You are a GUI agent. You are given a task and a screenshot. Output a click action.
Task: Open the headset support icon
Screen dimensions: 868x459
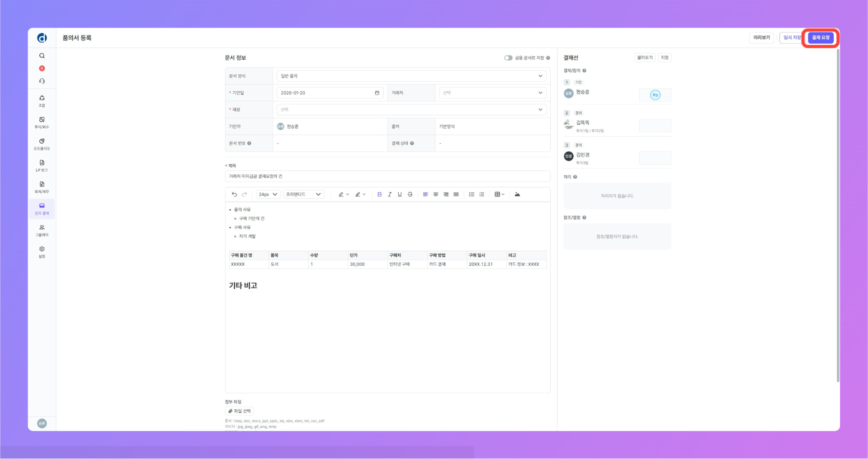[42, 81]
